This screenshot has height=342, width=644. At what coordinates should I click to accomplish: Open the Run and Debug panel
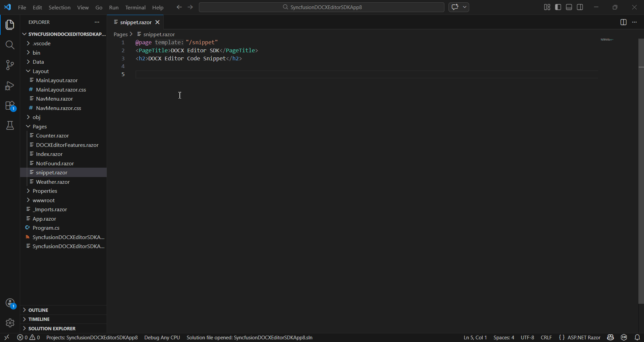10,86
